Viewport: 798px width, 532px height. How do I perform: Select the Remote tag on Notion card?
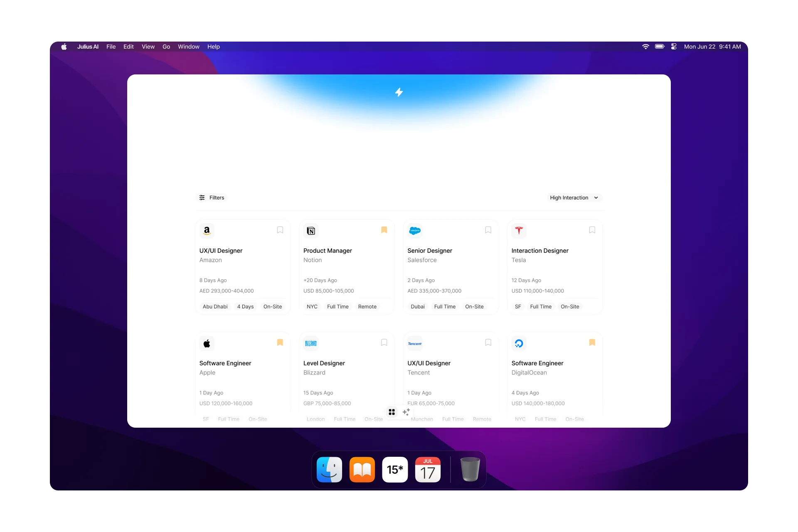pos(367,307)
